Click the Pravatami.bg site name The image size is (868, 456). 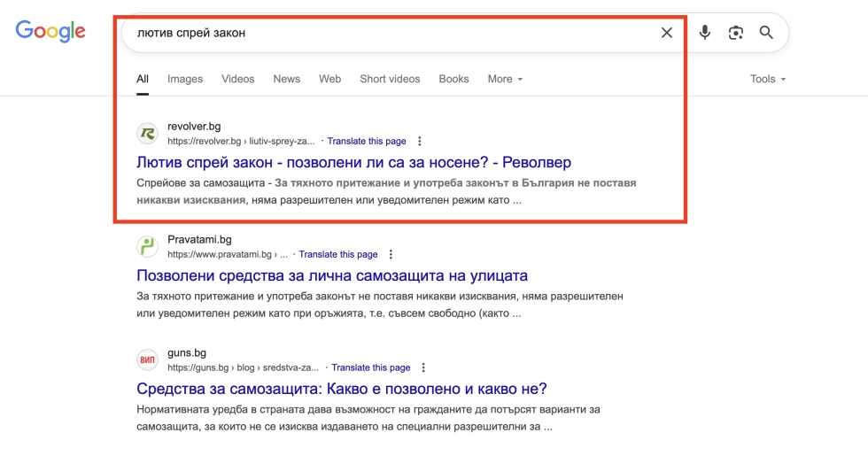[x=200, y=240]
